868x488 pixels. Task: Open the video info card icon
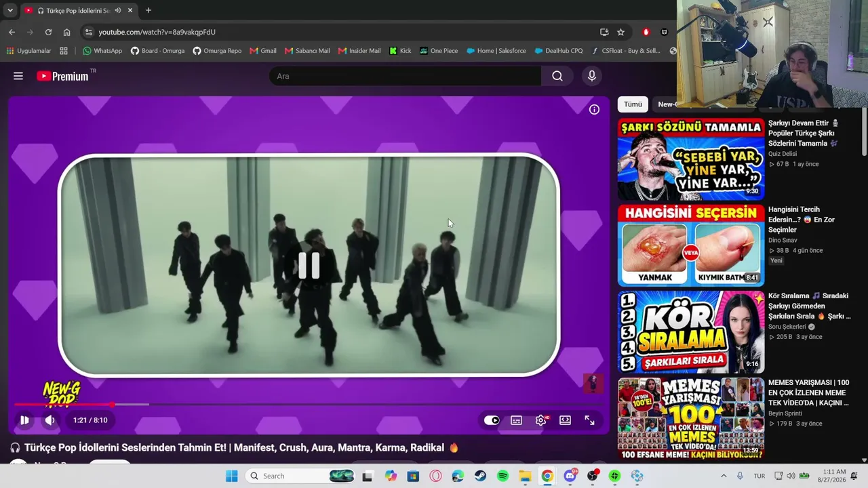(594, 110)
